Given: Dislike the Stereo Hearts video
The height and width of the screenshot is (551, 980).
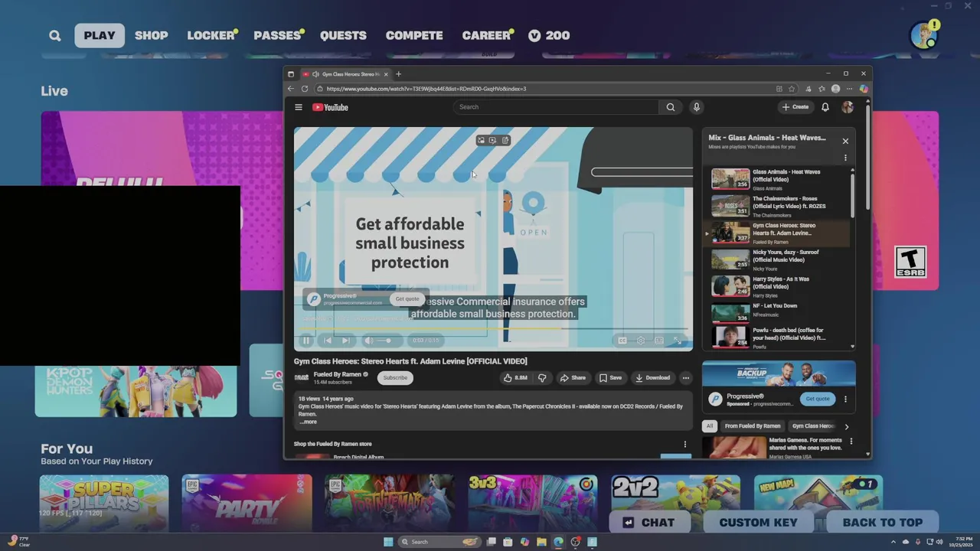Looking at the screenshot, I should coord(542,377).
